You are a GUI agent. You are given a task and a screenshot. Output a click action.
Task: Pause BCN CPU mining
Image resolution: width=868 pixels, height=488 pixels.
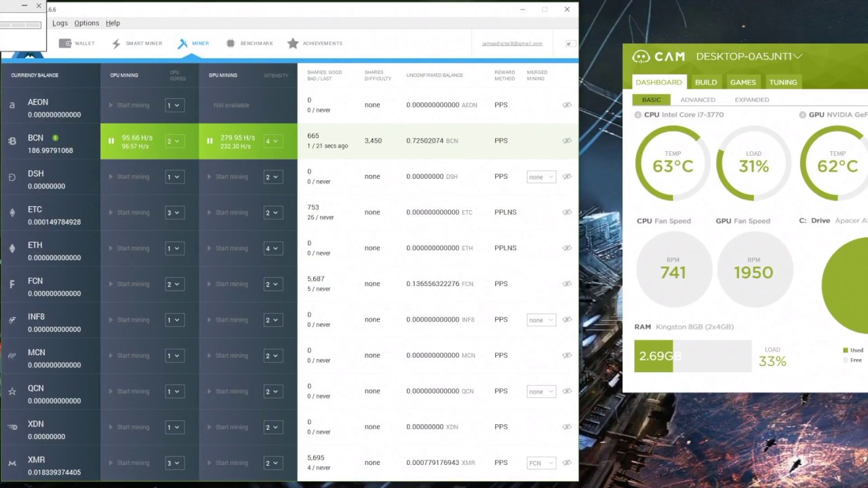[x=111, y=141]
